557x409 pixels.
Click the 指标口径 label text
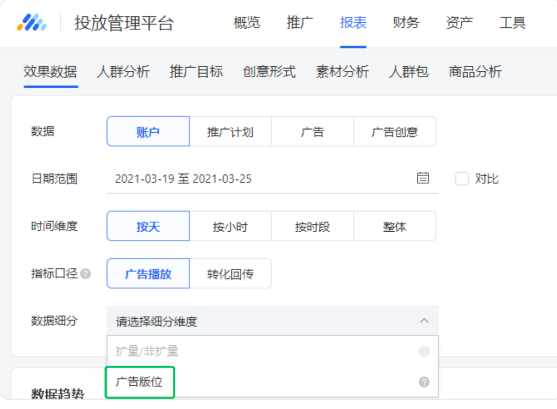tap(54, 274)
